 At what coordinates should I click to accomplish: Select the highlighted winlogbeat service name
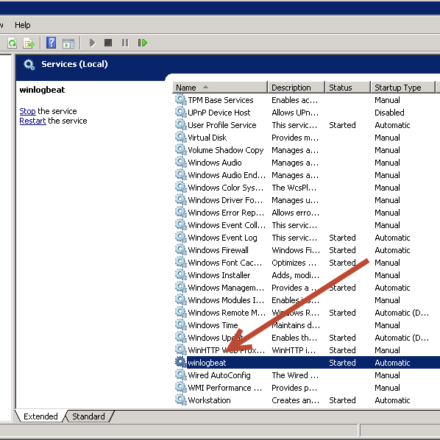(207, 363)
